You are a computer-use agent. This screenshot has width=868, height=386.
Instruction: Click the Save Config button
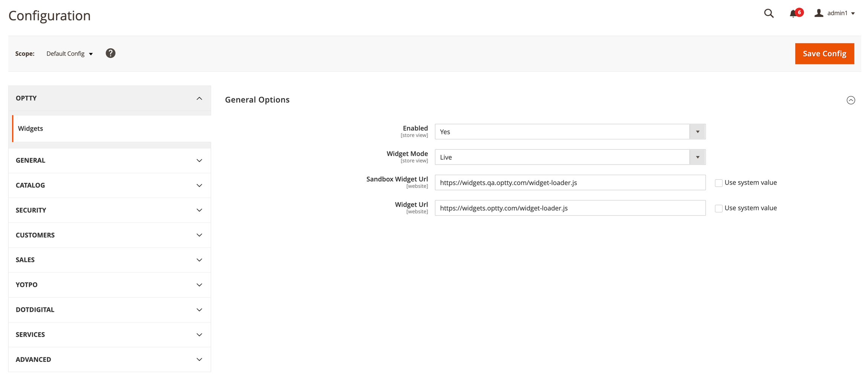(x=824, y=54)
